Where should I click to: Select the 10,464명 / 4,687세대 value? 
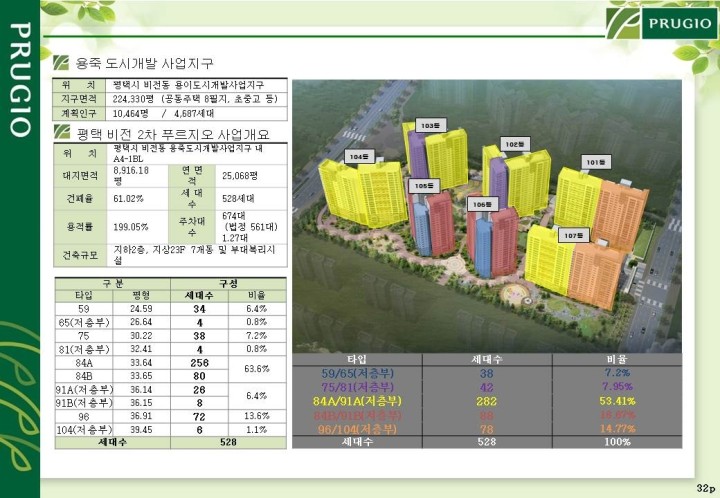pos(163,113)
